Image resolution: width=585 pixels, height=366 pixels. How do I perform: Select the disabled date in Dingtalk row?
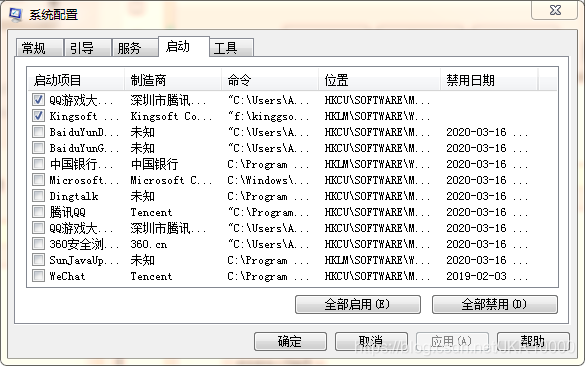pyautogui.click(x=487, y=196)
